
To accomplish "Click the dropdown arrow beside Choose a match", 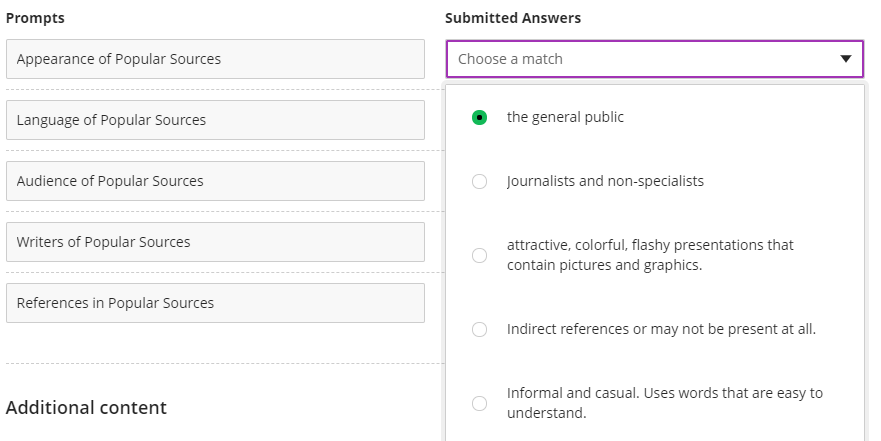I will pyautogui.click(x=846, y=59).
